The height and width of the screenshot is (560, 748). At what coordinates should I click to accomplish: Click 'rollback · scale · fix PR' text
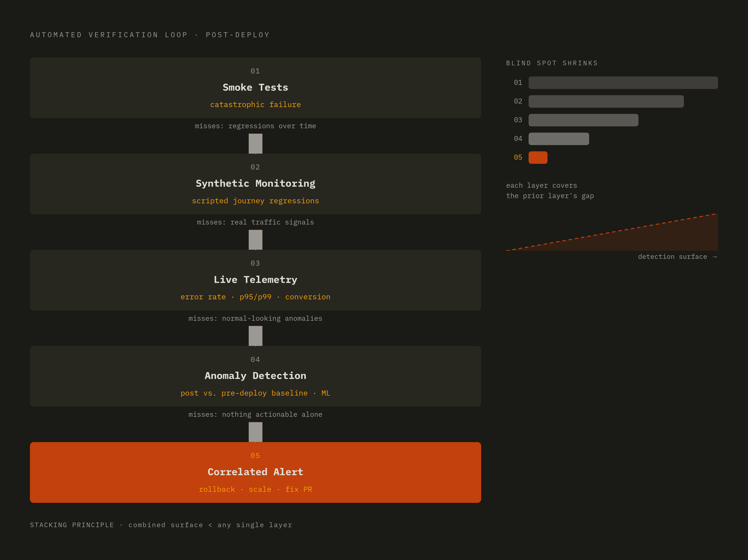pyautogui.click(x=255, y=489)
